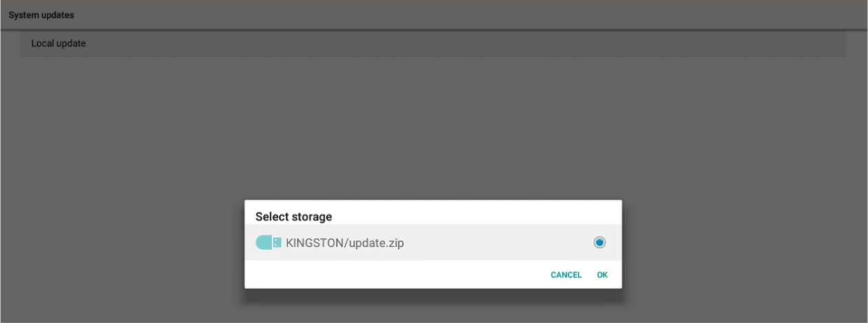Select the KINGSTON/update.zip radio button
This screenshot has height=323, width=868.
(599, 243)
